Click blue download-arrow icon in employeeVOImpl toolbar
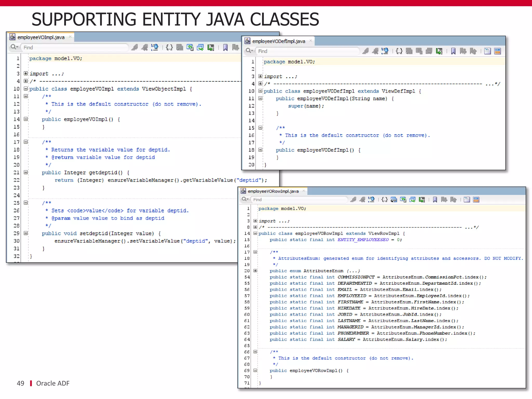 click(x=155, y=47)
